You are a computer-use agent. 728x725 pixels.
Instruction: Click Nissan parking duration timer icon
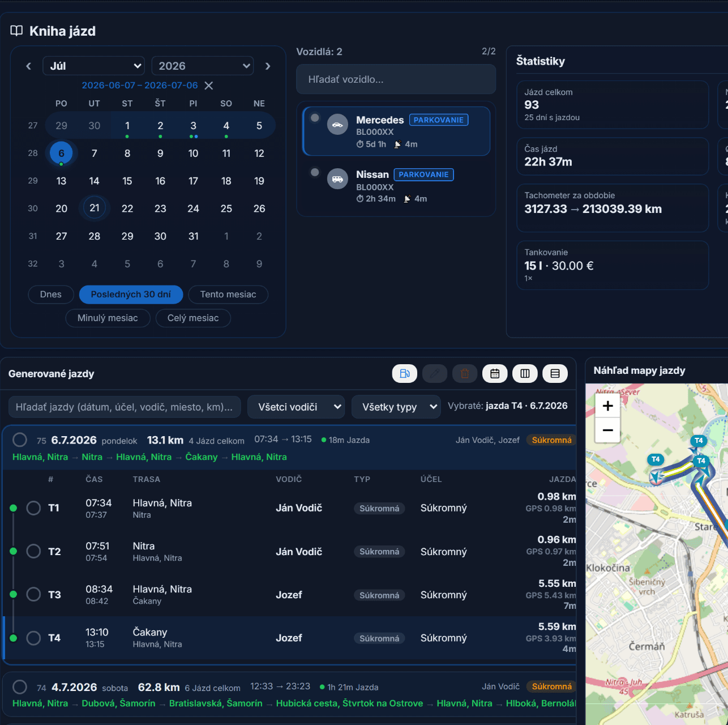coord(360,199)
